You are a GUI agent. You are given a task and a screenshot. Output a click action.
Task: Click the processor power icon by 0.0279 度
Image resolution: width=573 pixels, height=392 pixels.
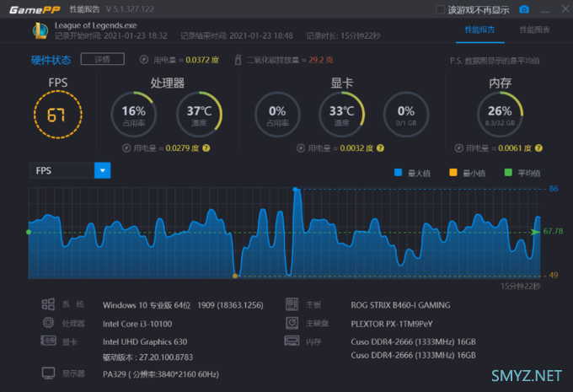pyautogui.click(x=126, y=148)
